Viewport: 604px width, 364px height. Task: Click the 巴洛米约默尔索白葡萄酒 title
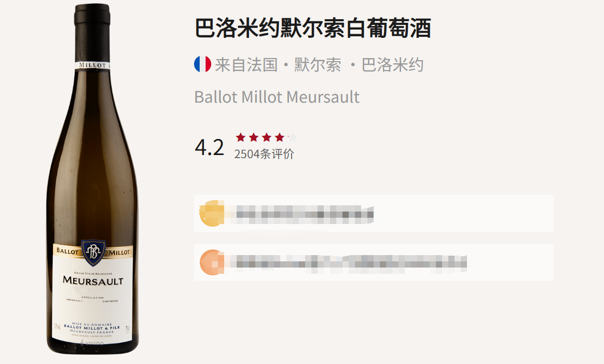[x=313, y=28]
